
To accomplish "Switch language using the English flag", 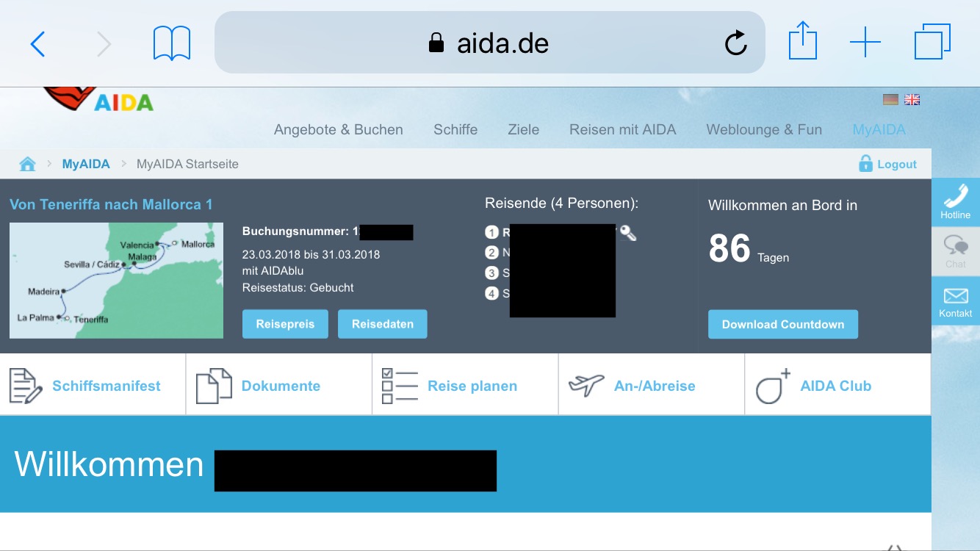I will (x=912, y=100).
